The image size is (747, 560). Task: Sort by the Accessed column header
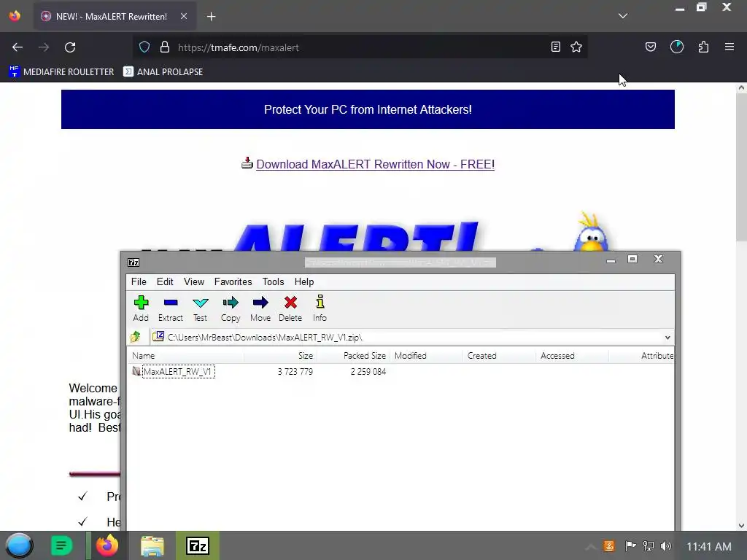(572, 356)
